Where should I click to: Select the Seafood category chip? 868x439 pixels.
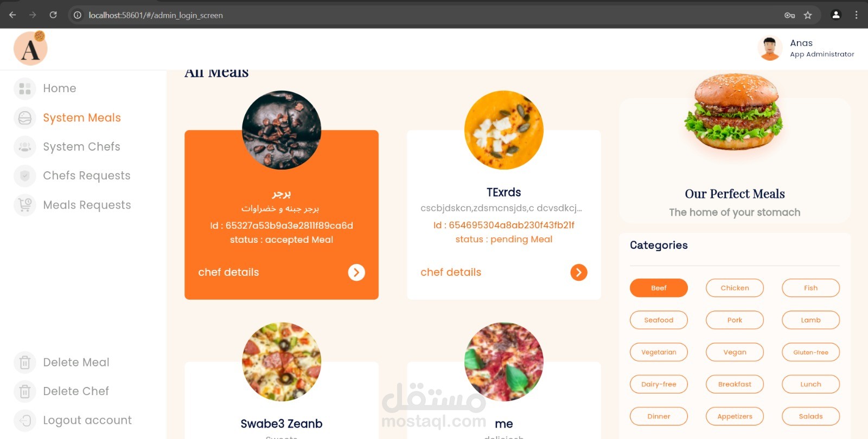point(659,320)
